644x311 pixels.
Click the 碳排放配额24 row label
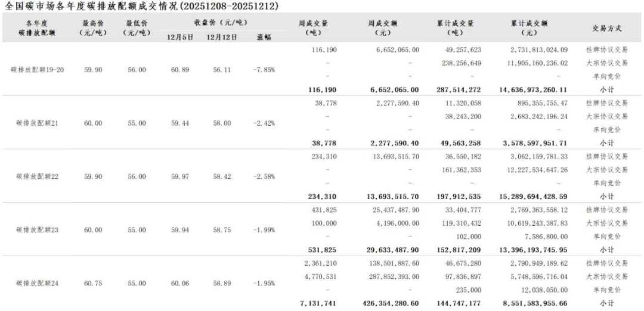pos(38,283)
